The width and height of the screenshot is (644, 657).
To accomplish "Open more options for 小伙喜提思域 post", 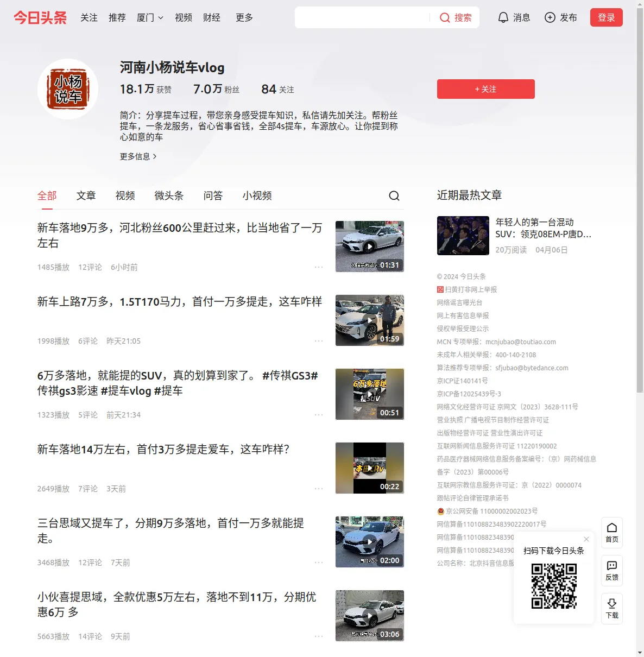I will tap(319, 636).
